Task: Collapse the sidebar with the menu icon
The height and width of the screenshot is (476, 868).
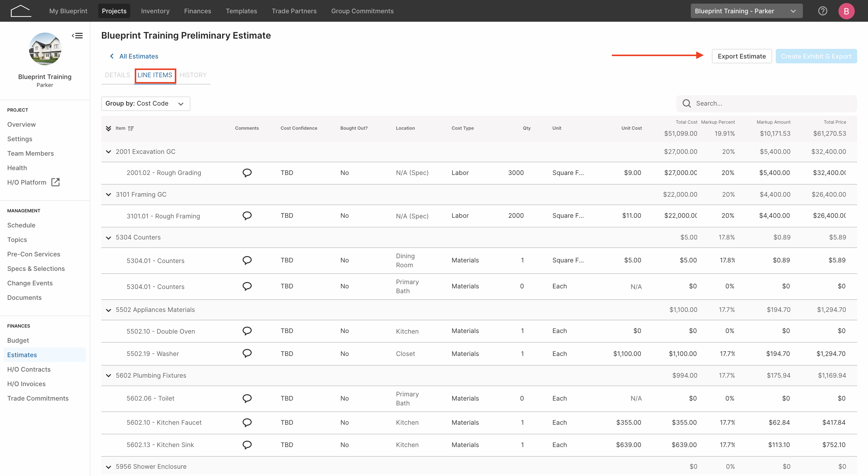Action: (77, 35)
